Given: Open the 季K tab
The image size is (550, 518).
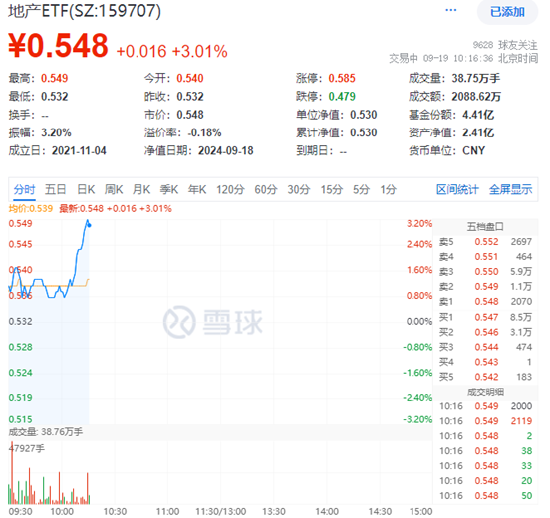Looking at the screenshot, I should 169,190.
